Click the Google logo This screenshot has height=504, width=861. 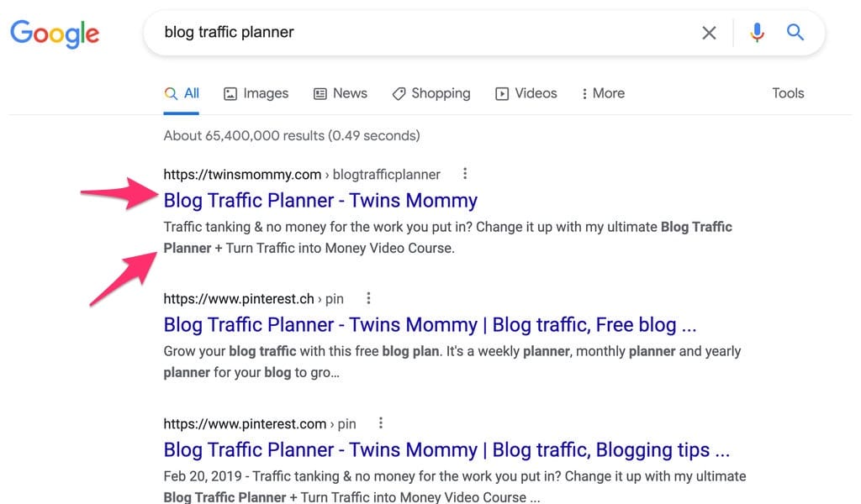[x=55, y=34]
